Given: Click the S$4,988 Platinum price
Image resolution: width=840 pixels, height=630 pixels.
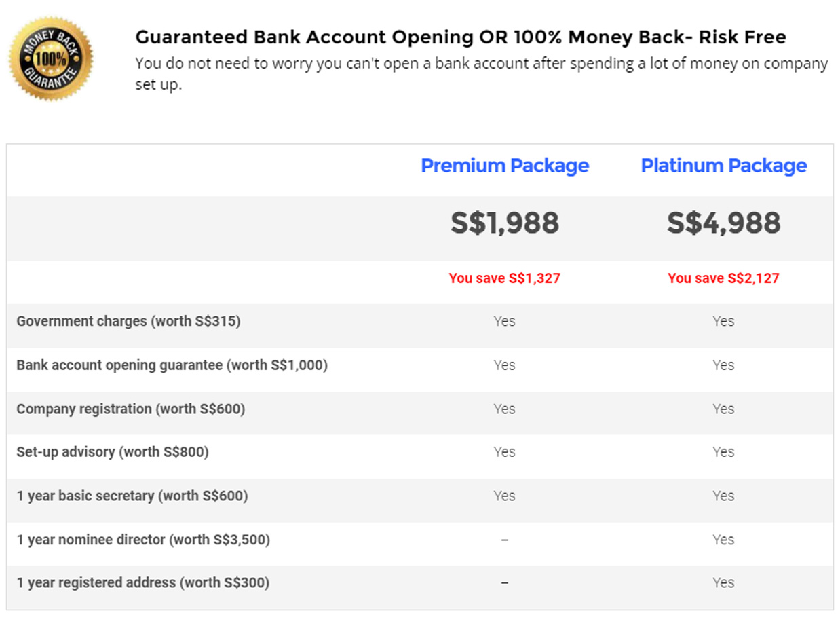Looking at the screenshot, I should pyautogui.click(x=724, y=223).
